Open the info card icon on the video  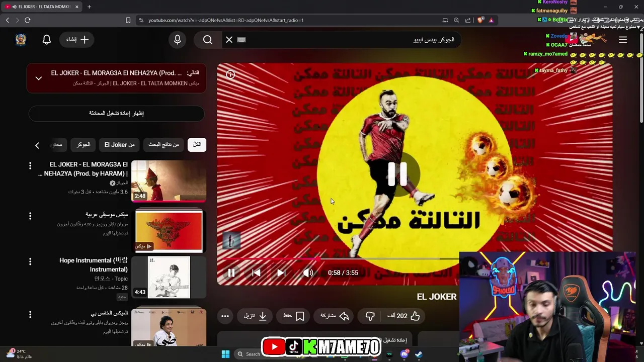point(230,74)
